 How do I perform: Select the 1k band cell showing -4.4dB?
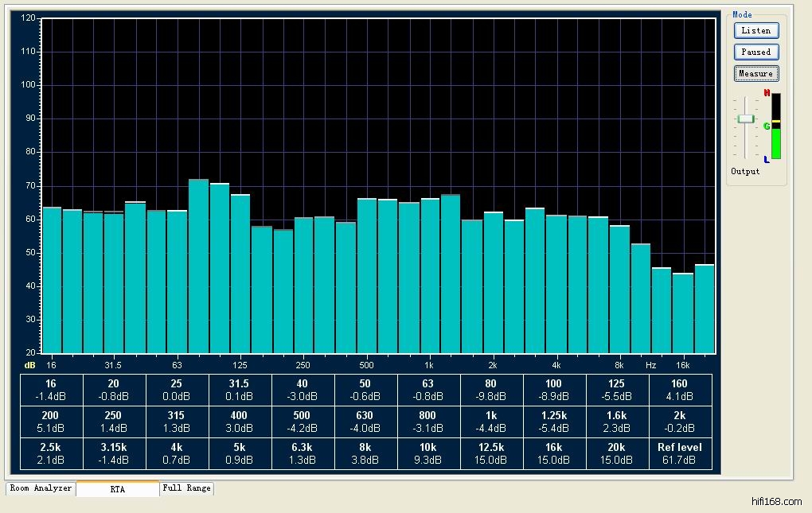click(x=491, y=422)
